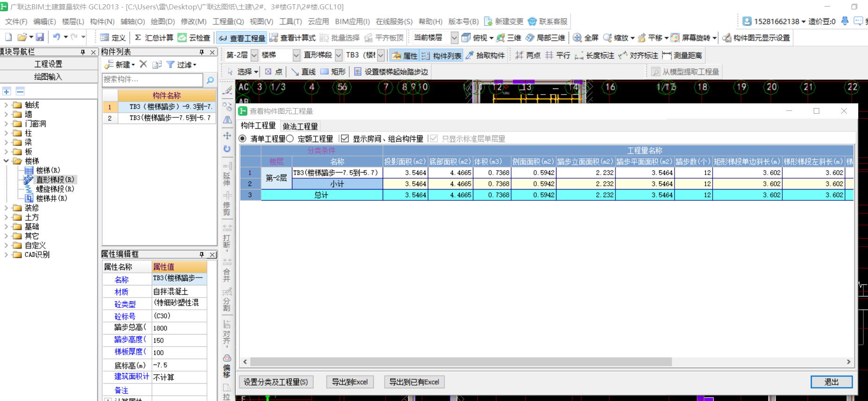This screenshot has height=401, width=868.
Task: Select 平移 pan tool
Action: 650,38
